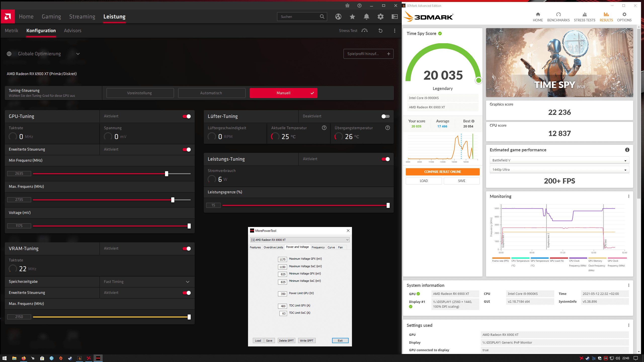Open the favorites star icon
Screen dimensions: 644x362
coord(352,17)
